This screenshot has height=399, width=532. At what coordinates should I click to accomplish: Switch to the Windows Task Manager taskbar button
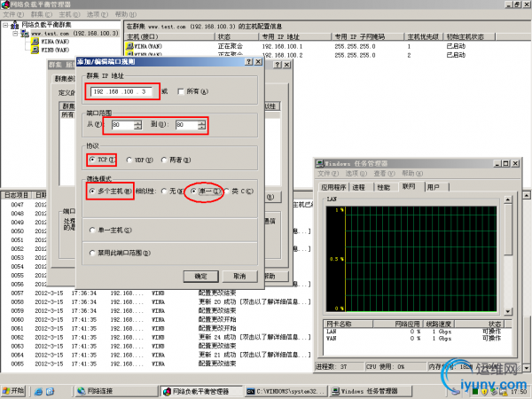[x=371, y=391]
